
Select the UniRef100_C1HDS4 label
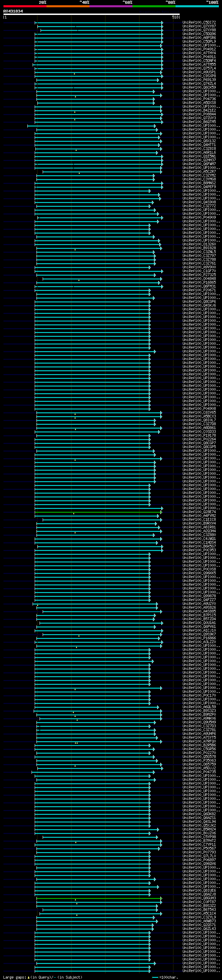[199, 543]
